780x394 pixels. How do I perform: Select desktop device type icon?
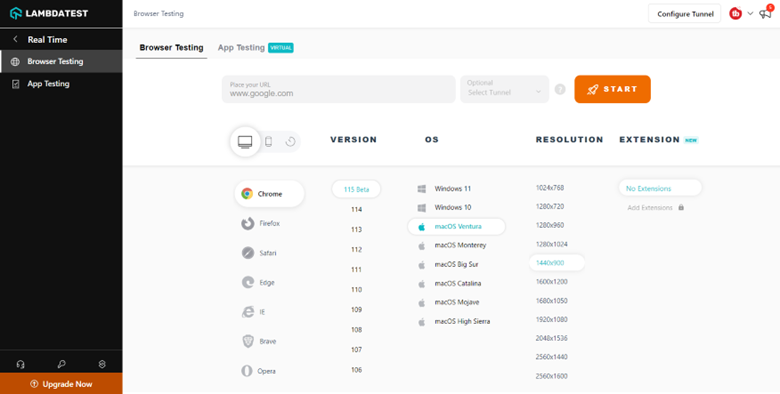[245, 142]
